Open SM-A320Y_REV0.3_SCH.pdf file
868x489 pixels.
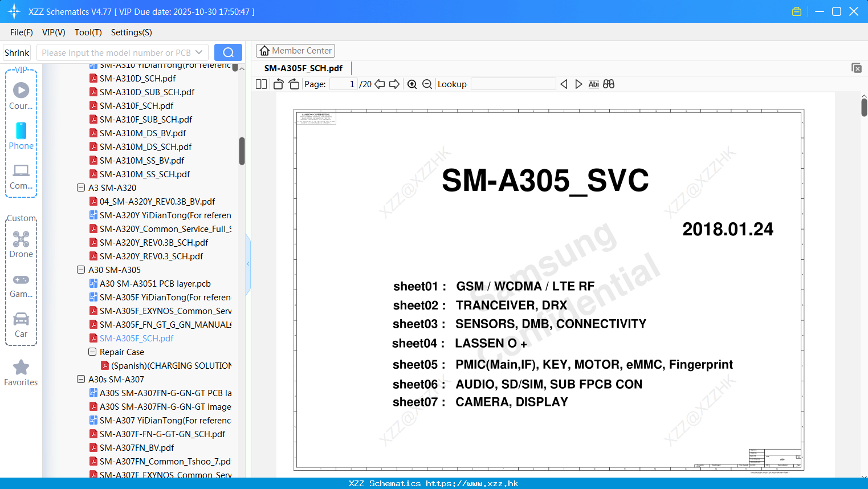tap(151, 256)
